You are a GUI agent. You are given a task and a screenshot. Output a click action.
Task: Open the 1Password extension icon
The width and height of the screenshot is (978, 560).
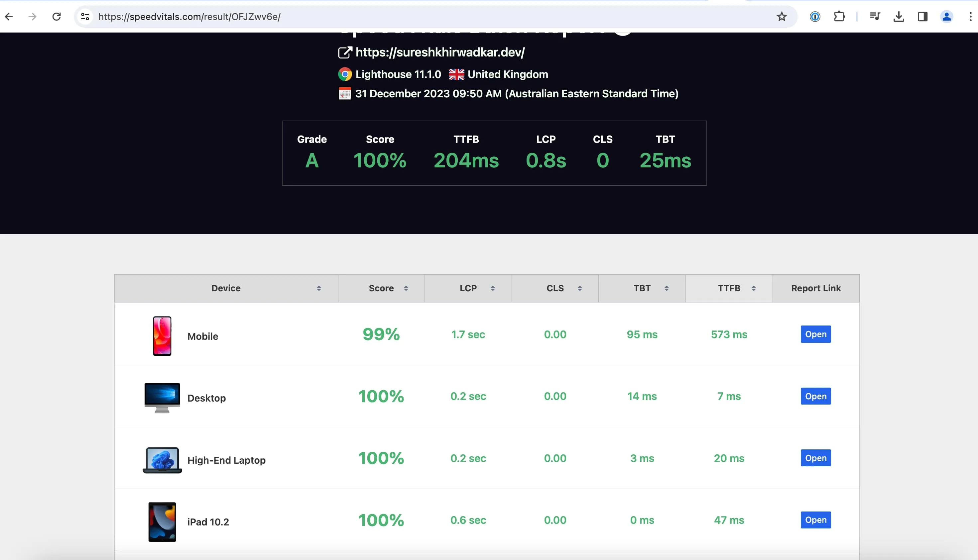click(815, 17)
